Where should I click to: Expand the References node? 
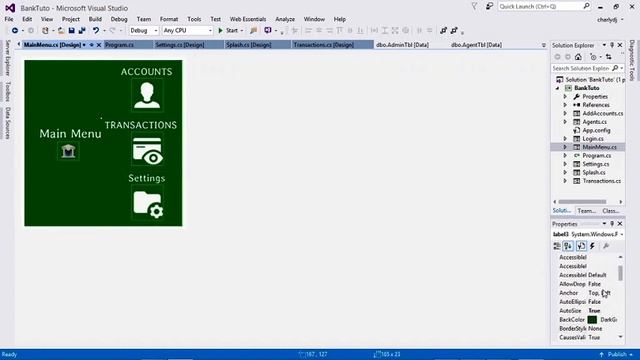565,105
